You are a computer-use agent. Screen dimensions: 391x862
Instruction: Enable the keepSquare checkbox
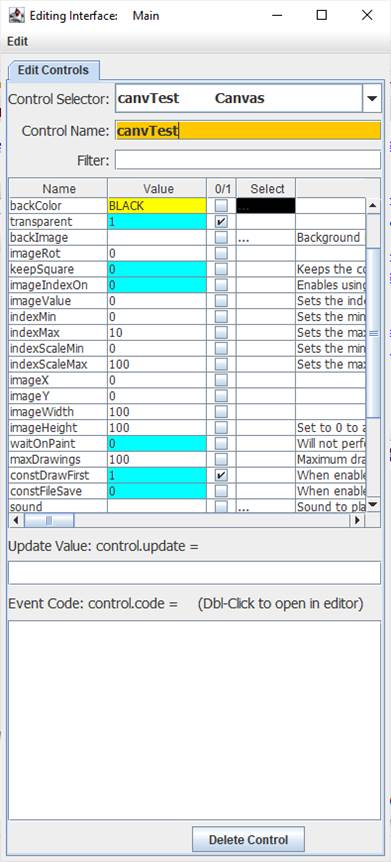[221, 270]
